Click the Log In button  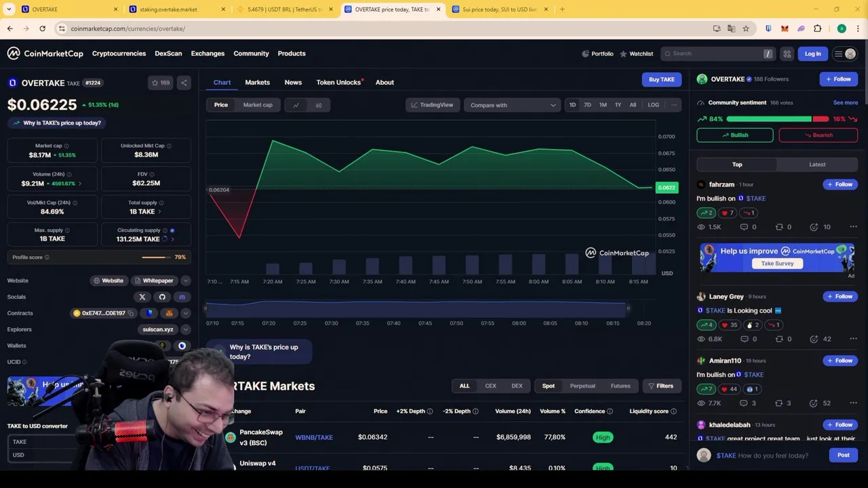coord(812,54)
